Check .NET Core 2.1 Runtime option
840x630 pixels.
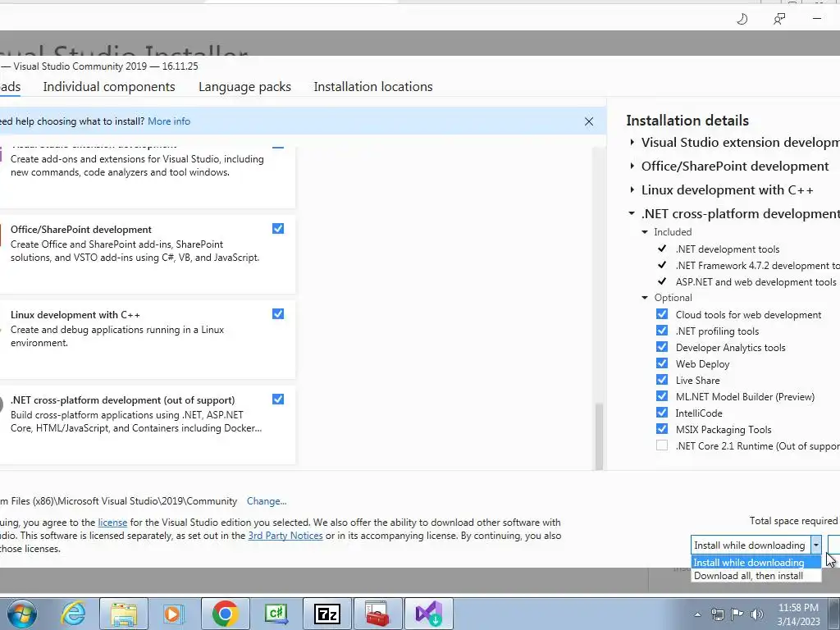pyautogui.click(x=662, y=445)
